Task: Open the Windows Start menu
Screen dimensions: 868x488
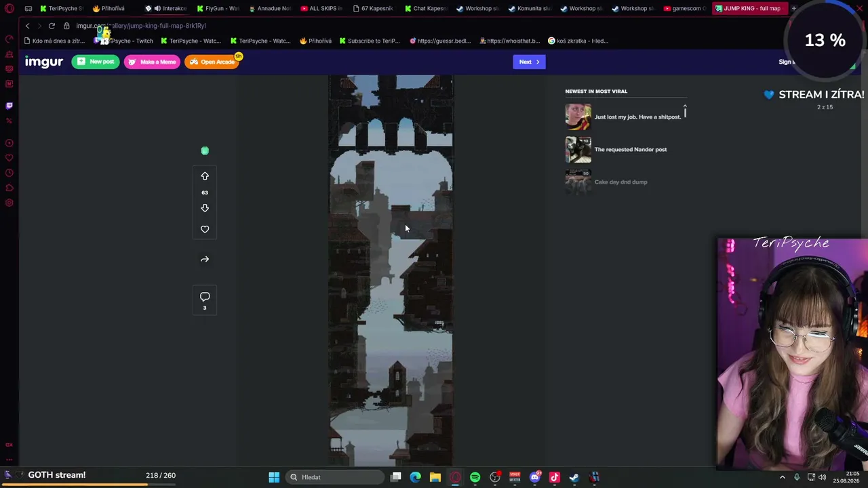Action: (274, 477)
